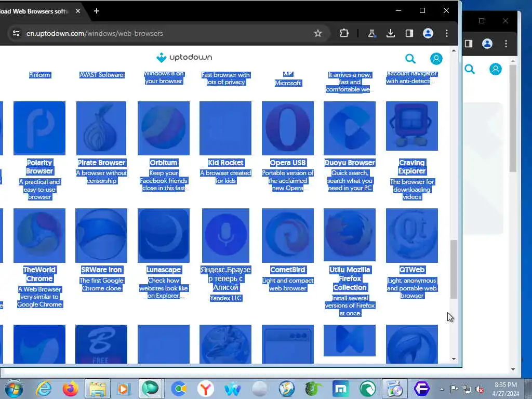Open the Duoyu Browser title link
This screenshot has height=399, width=532.
click(x=350, y=163)
